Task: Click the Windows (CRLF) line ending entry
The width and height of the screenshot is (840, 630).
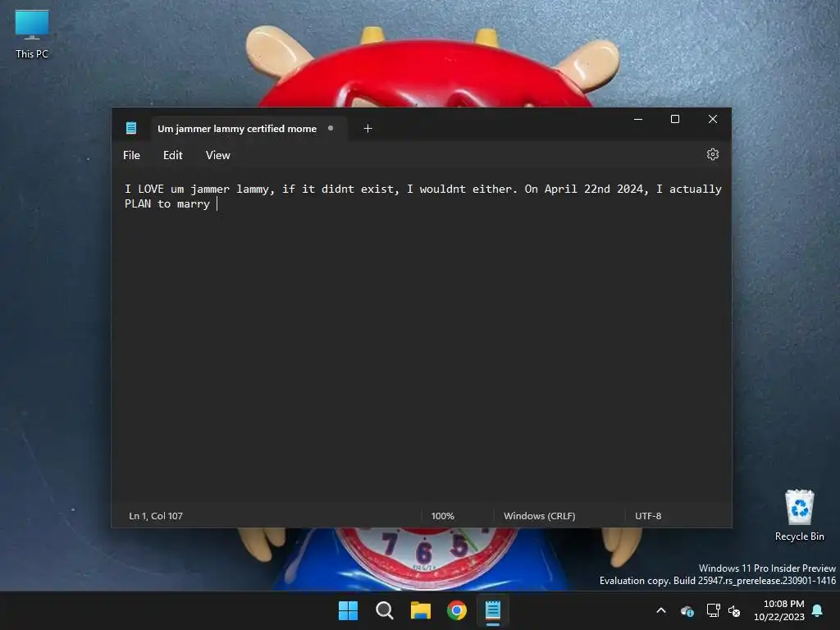Action: click(x=540, y=516)
